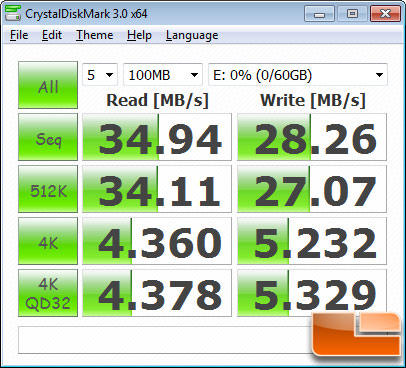Open the test run count dropdown showing 5
The width and height of the screenshot is (406, 368).
coord(100,75)
